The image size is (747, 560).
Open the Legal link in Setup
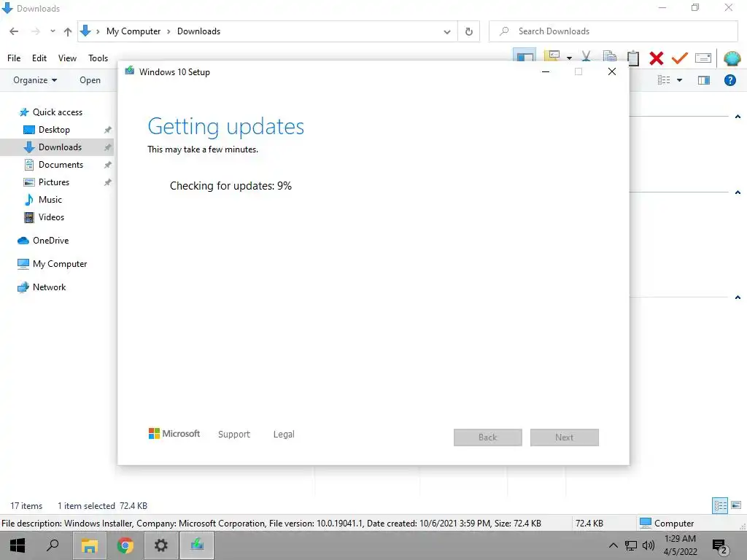[x=284, y=435]
